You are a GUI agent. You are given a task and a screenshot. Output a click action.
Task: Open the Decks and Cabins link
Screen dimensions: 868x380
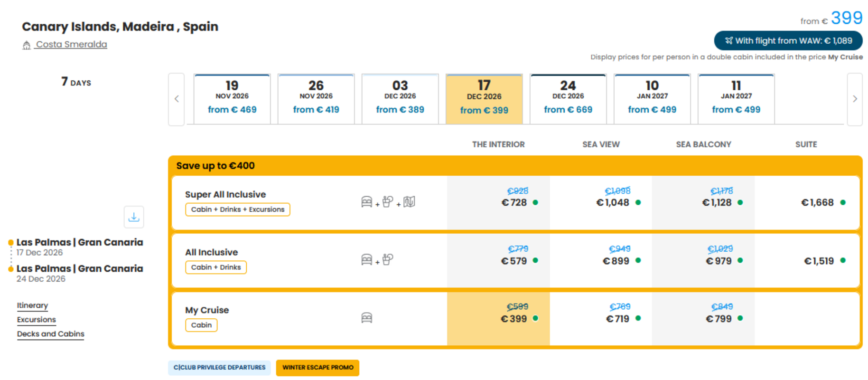50,334
